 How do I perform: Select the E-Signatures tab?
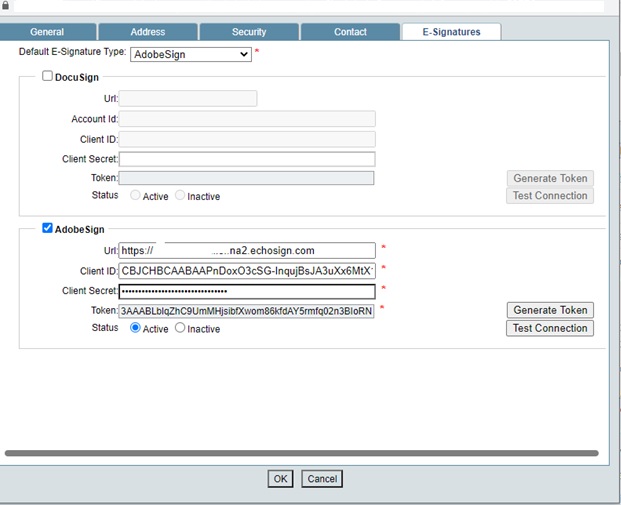pyautogui.click(x=451, y=32)
